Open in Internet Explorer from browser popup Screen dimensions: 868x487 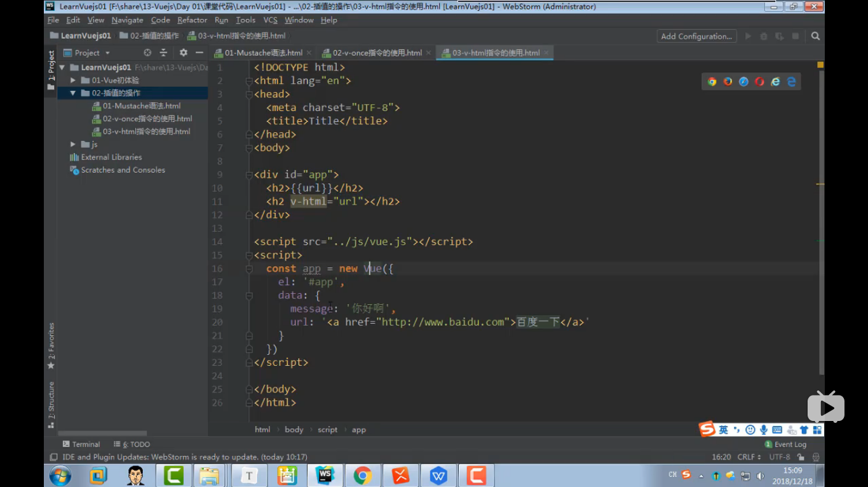coord(776,82)
